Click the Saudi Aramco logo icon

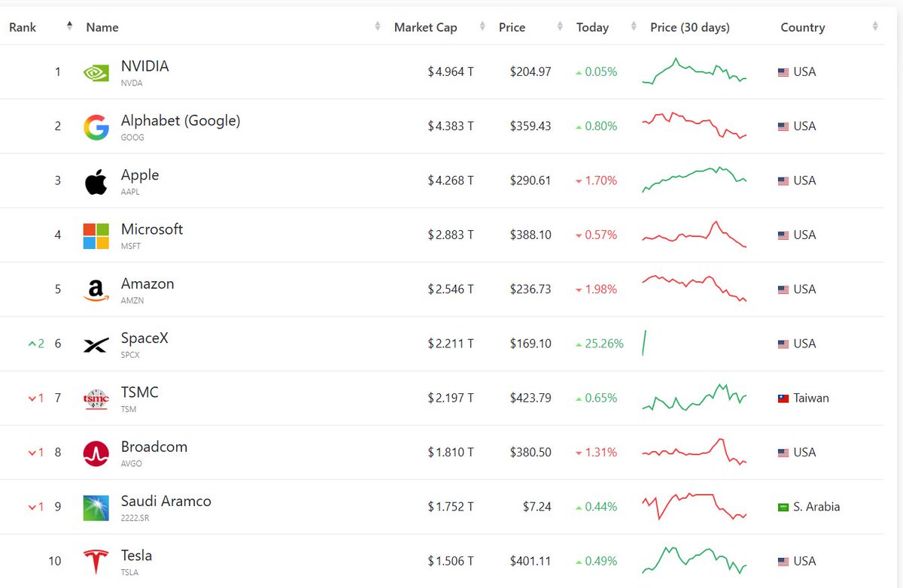click(x=96, y=508)
